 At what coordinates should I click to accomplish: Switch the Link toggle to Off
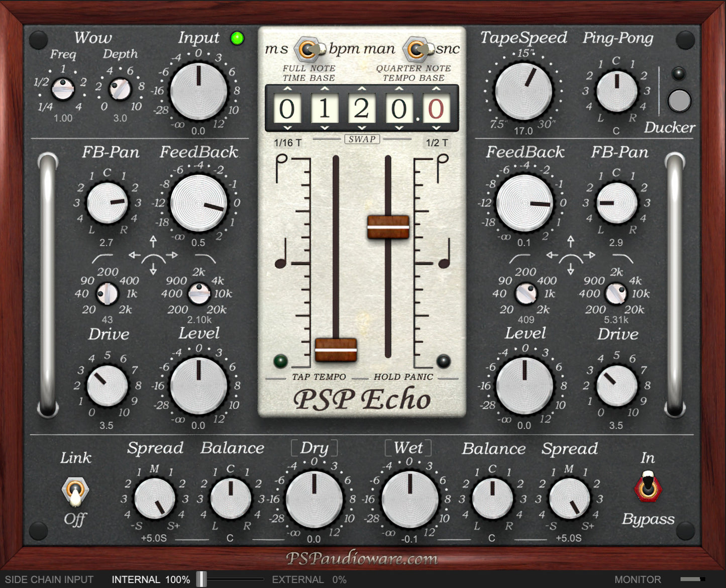(x=75, y=495)
